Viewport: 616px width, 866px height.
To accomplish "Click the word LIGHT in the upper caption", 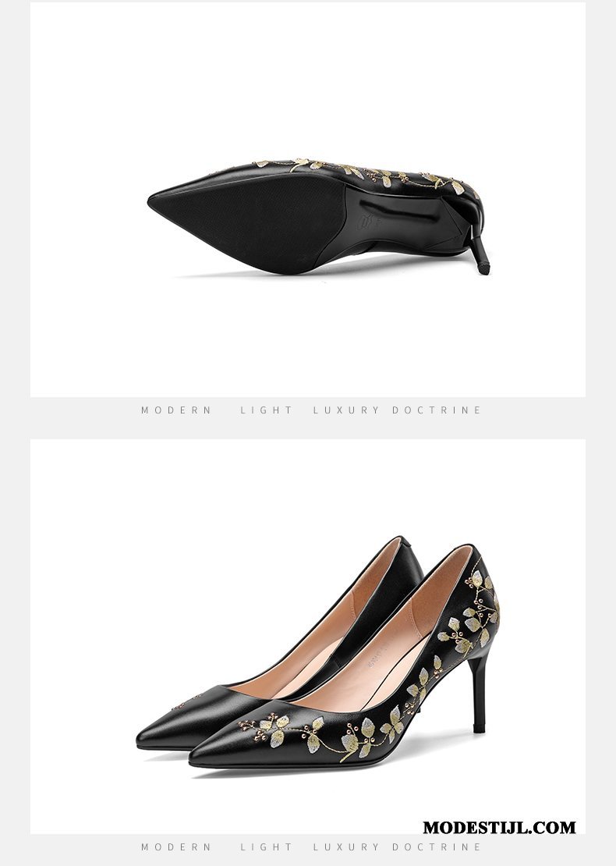I will click(266, 410).
